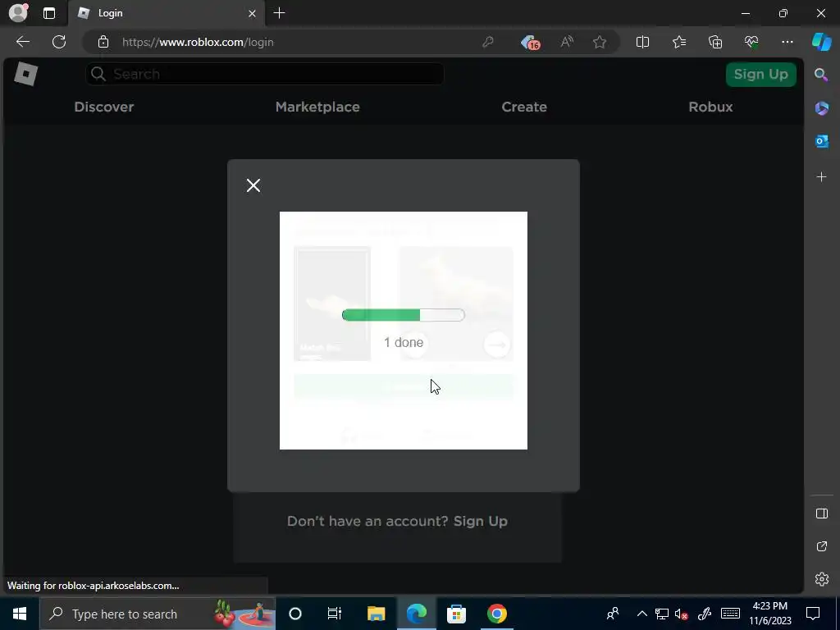Open the Create menu item
Image resolution: width=840 pixels, height=630 pixels.
click(524, 107)
